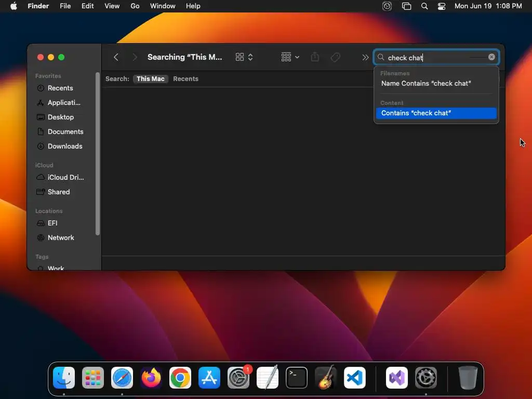Launch Visual Studio Code from the Dock

pos(355,378)
